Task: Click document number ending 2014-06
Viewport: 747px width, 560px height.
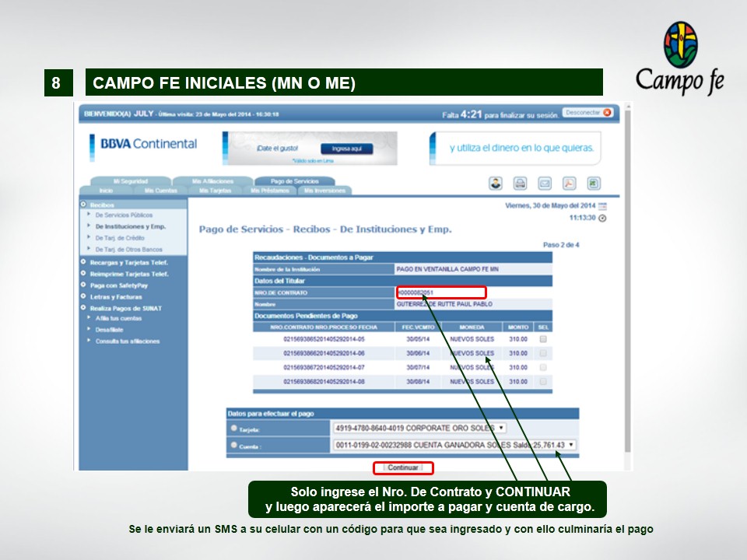Action: click(324, 353)
